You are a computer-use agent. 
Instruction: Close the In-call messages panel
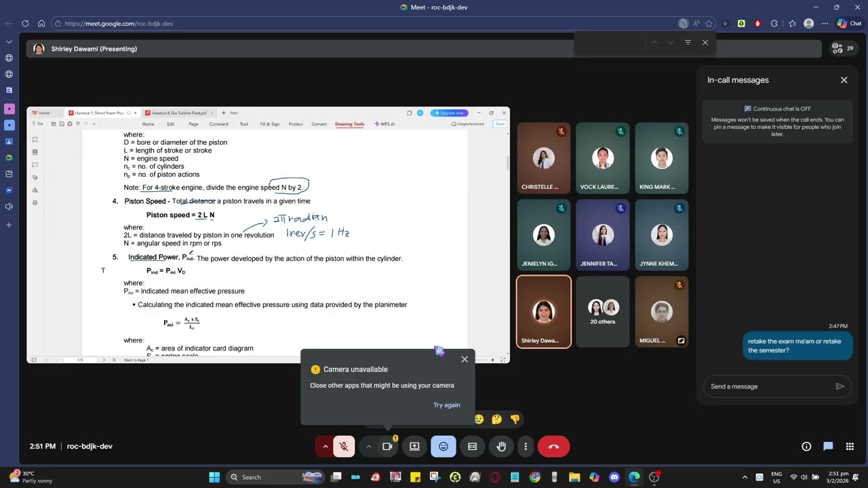click(844, 80)
